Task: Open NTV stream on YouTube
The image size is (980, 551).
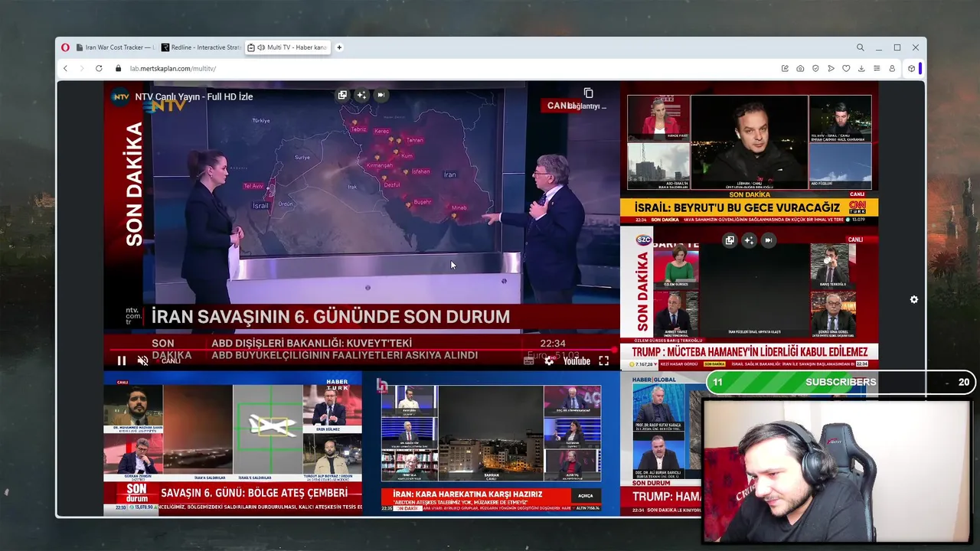Action: [577, 360]
